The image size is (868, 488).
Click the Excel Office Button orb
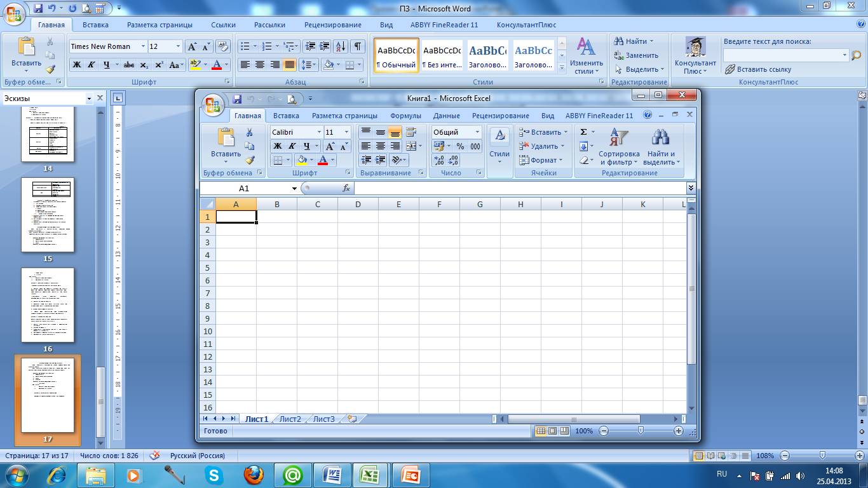[213, 104]
